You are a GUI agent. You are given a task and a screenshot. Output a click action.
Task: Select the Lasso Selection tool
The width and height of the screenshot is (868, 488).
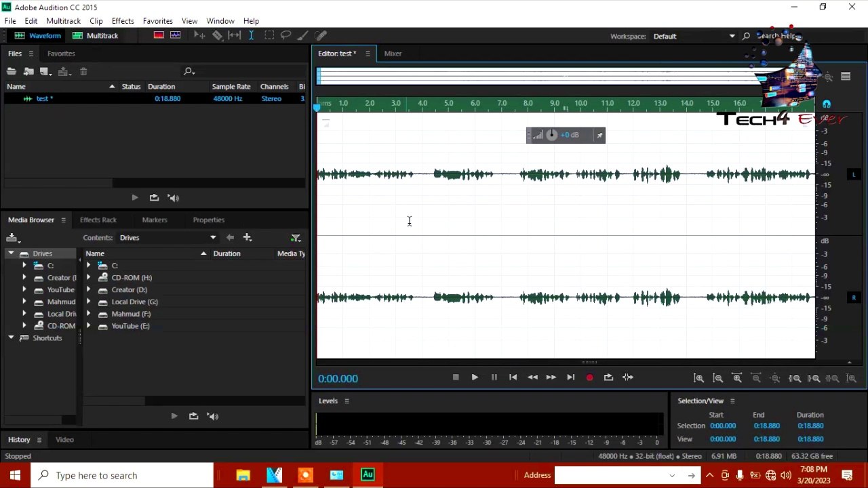click(285, 35)
